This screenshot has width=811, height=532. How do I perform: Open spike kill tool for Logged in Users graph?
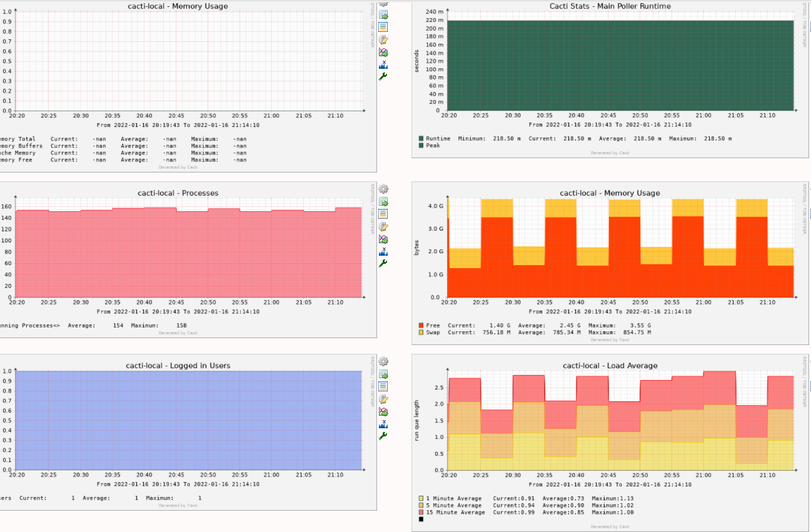tap(383, 423)
